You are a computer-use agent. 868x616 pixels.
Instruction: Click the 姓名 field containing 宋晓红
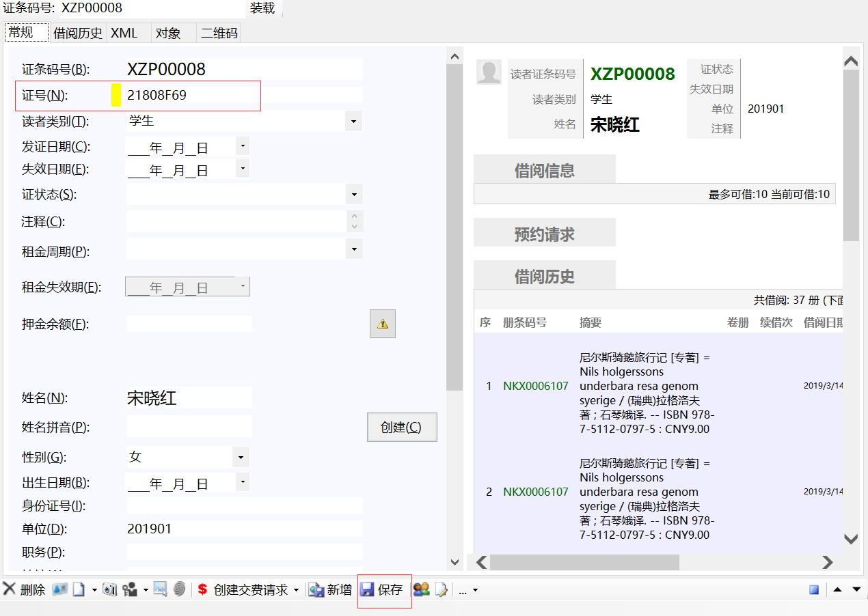tap(189, 398)
